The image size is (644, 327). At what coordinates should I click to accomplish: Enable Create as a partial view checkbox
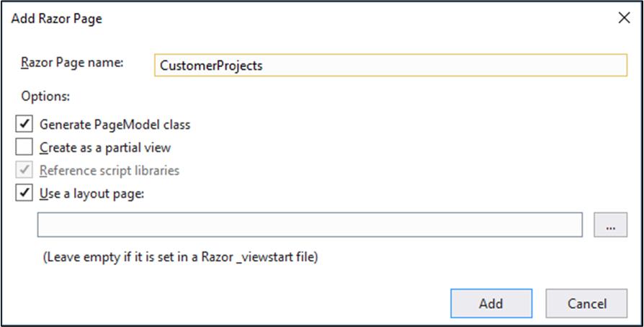tap(24, 147)
